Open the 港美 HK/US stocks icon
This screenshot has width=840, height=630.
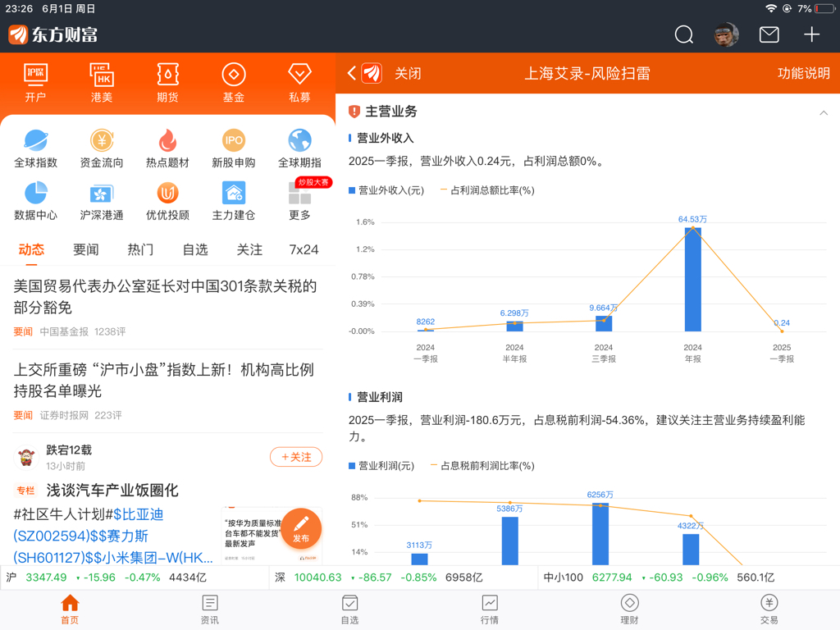click(x=101, y=83)
